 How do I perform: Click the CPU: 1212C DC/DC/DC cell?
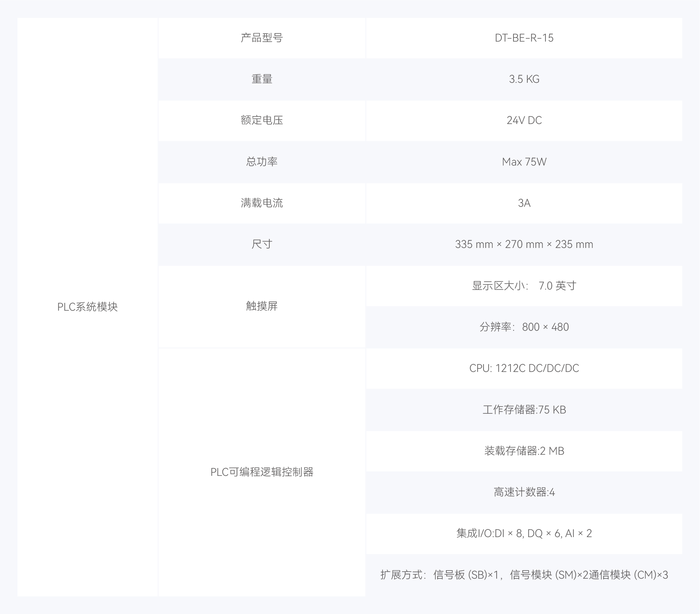click(x=524, y=368)
